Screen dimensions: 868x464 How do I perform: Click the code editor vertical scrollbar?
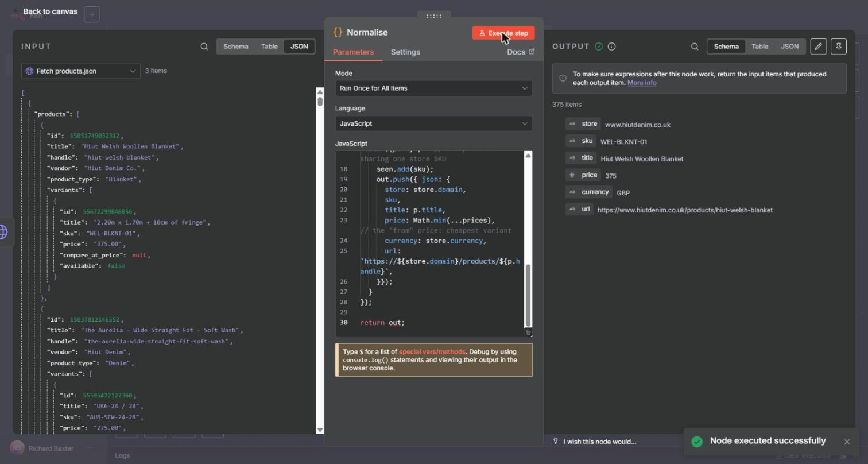click(528, 296)
